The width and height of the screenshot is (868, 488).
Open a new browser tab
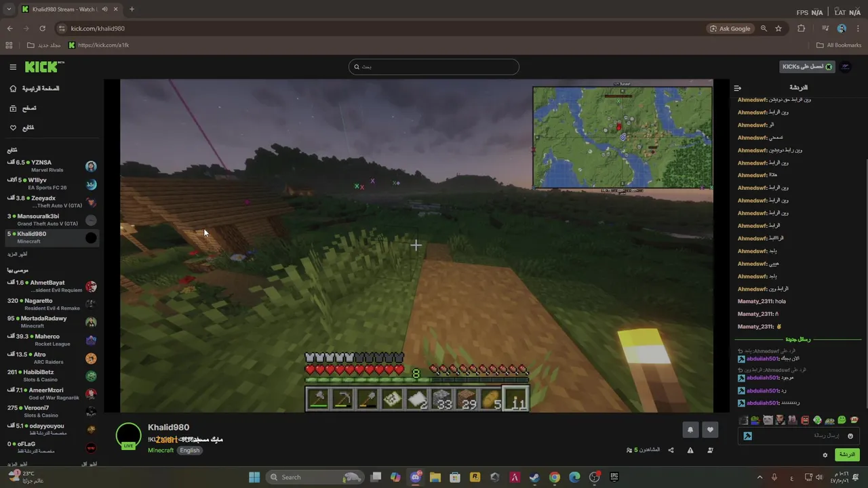pos(132,9)
